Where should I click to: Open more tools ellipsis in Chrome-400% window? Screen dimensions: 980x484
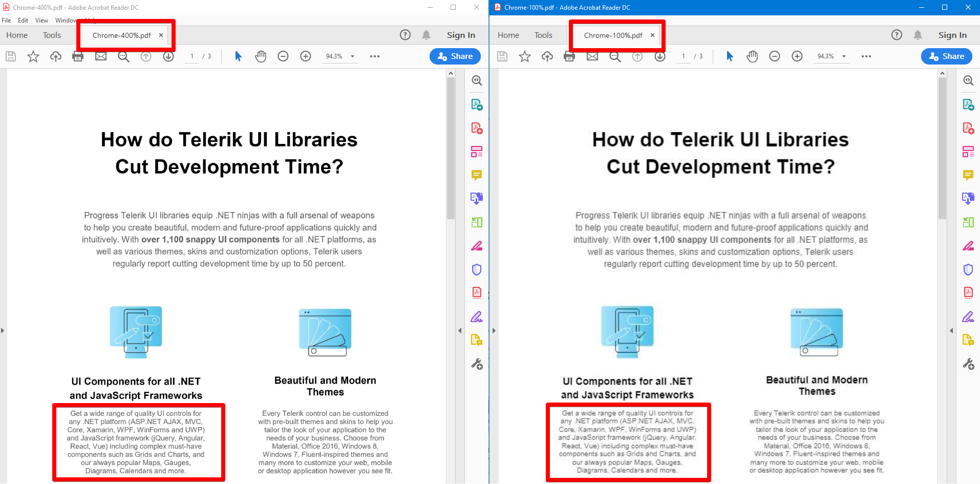(x=375, y=56)
